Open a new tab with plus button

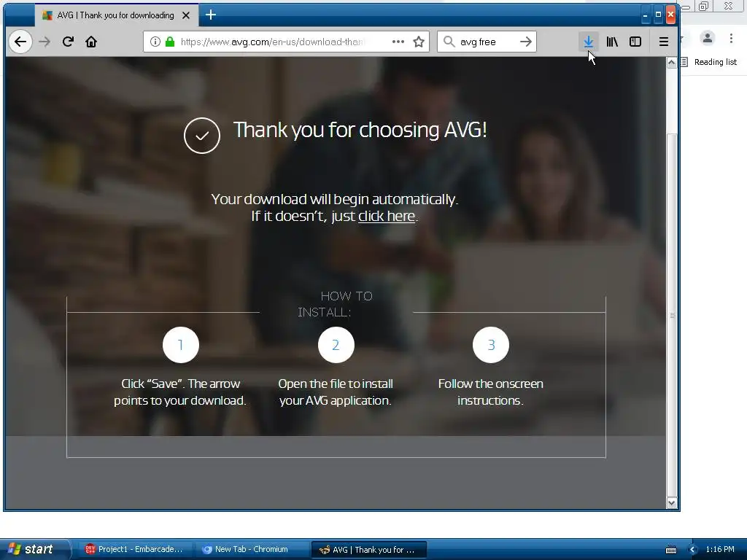point(211,15)
